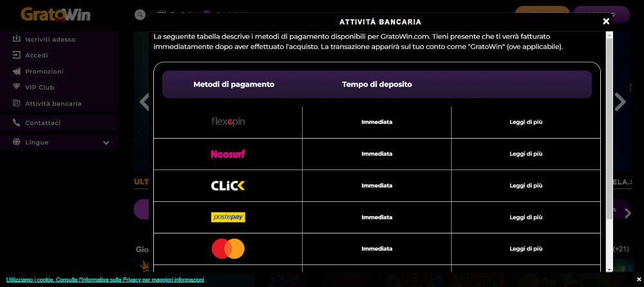Click the Flexepin payment logo
Screen dimensions: 644x287
coord(228,122)
